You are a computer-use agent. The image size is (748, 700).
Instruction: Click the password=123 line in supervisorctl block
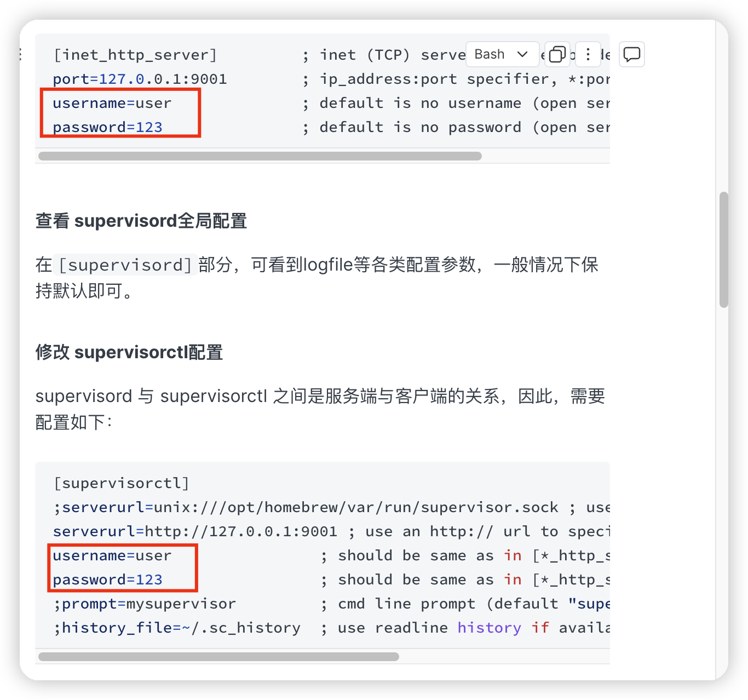click(108, 580)
